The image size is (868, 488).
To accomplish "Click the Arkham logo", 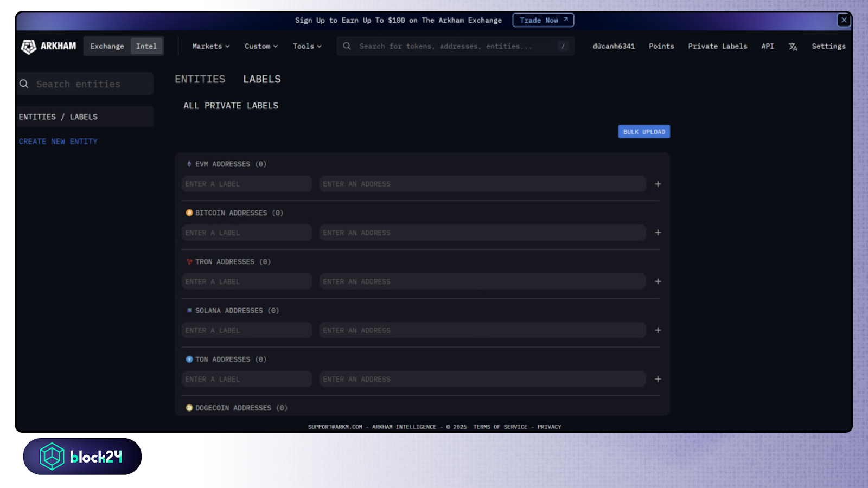I will [48, 47].
